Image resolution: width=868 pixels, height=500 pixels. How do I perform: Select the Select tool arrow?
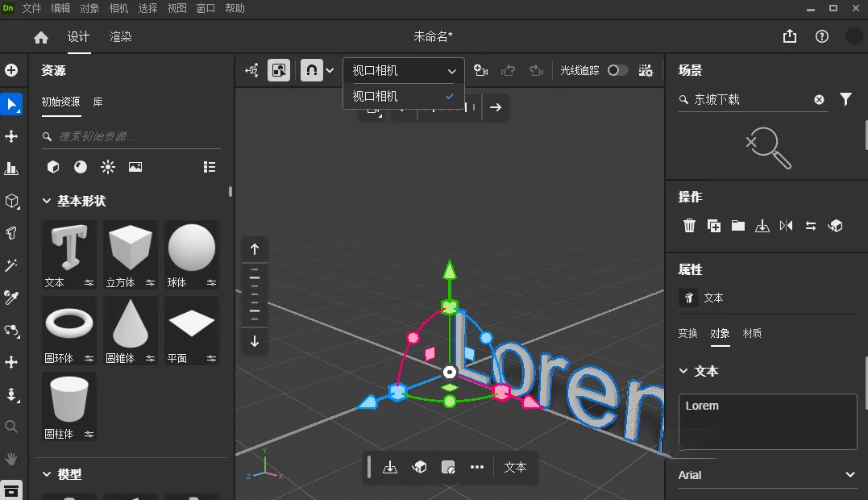(11, 104)
